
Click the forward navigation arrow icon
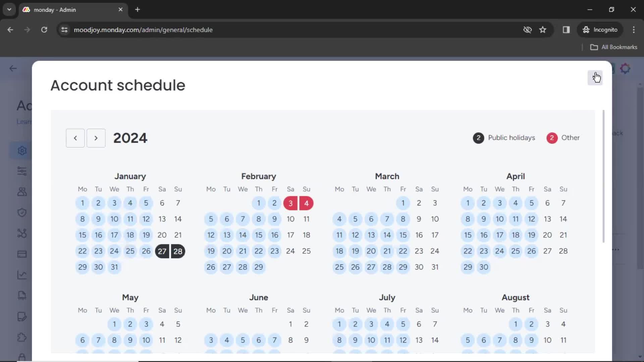pyautogui.click(x=96, y=137)
